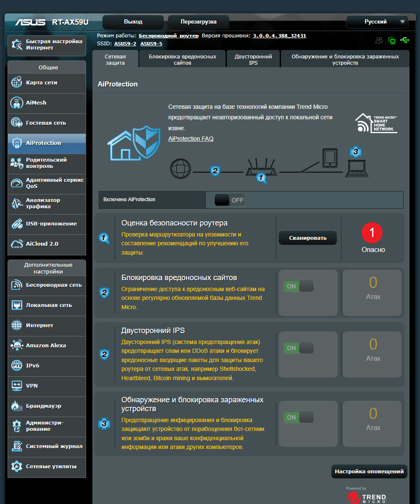The height and width of the screenshot is (504, 420).
Task: Click the AiProtection lock shield icon
Action: point(16,143)
